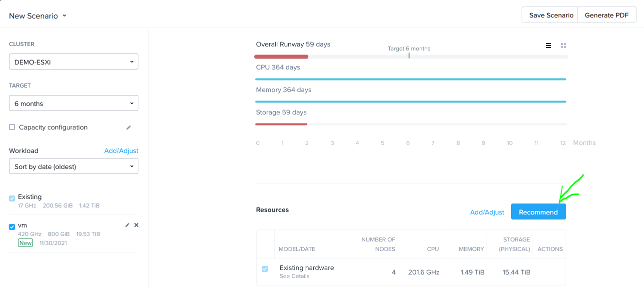The width and height of the screenshot is (644, 288).
Task: Edit the vm workload pencil
Action: (x=127, y=225)
